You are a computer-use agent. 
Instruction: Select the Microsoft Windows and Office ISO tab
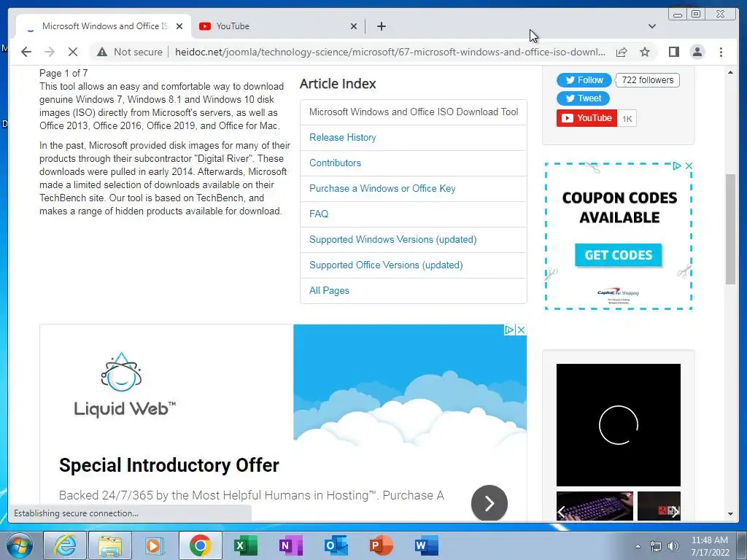click(x=104, y=26)
